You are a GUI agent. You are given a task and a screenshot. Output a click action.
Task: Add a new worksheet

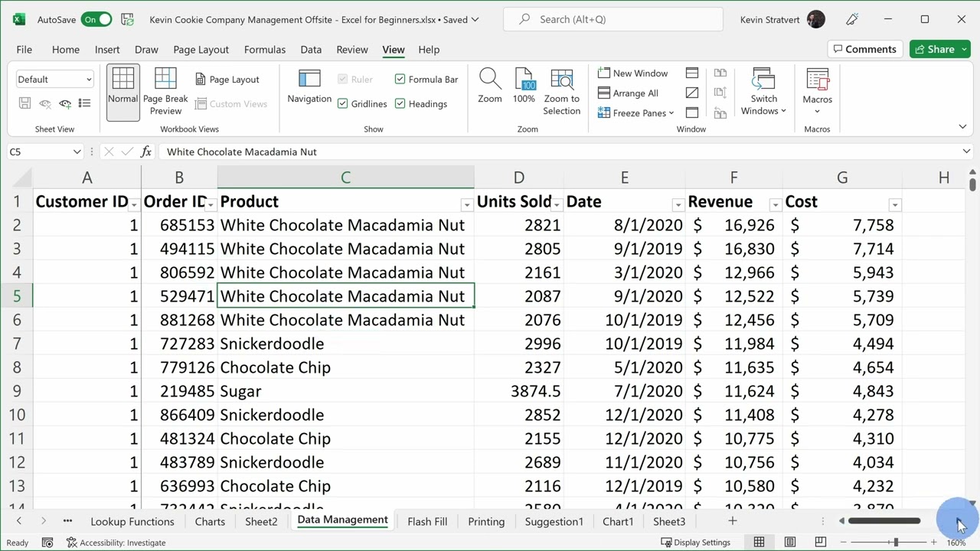pos(732,521)
